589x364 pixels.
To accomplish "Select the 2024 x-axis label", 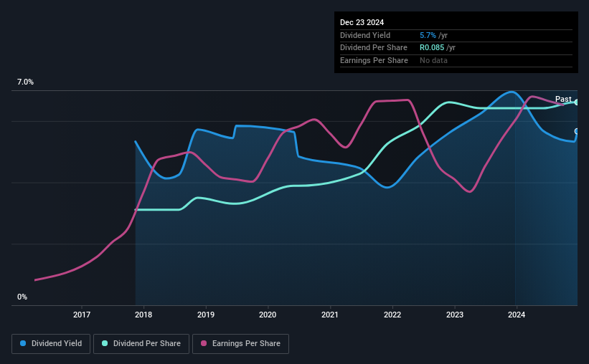I will pyautogui.click(x=517, y=315).
